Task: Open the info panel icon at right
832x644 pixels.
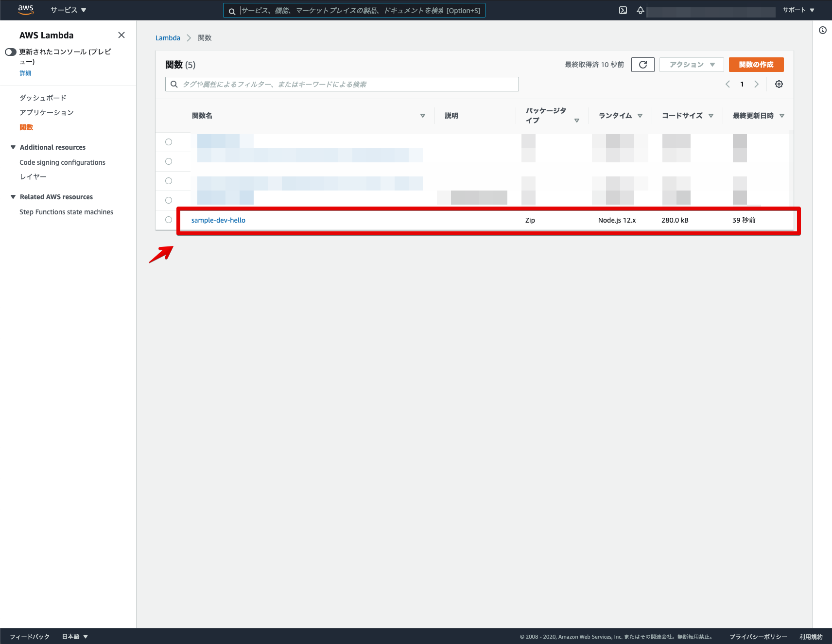Action: 823,30
